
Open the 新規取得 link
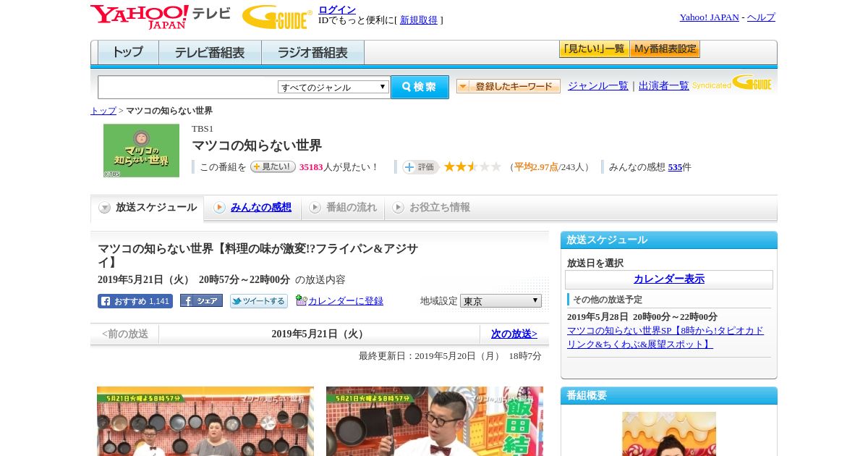419,20
